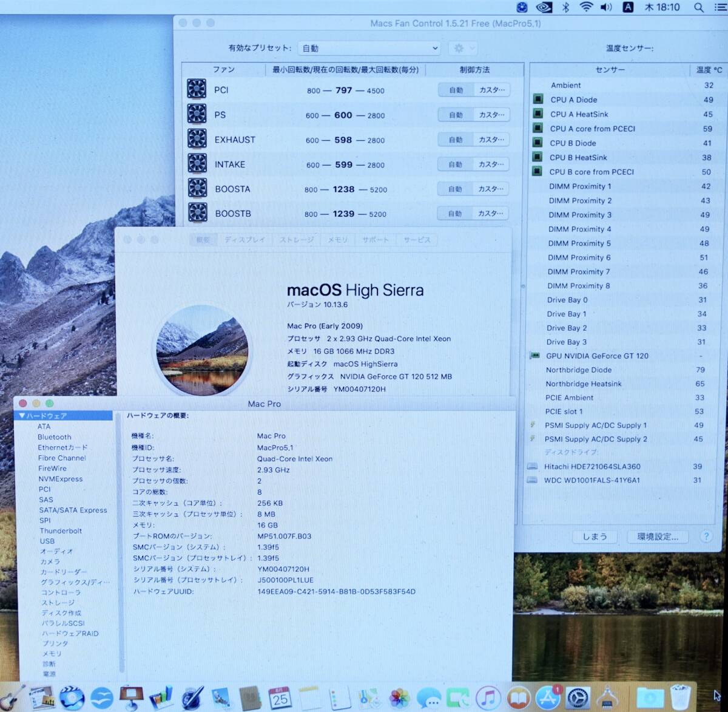The height and width of the screenshot is (712, 728).
Task: Open Macs Fan Control menu bar icon
Action: tap(522, 7)
